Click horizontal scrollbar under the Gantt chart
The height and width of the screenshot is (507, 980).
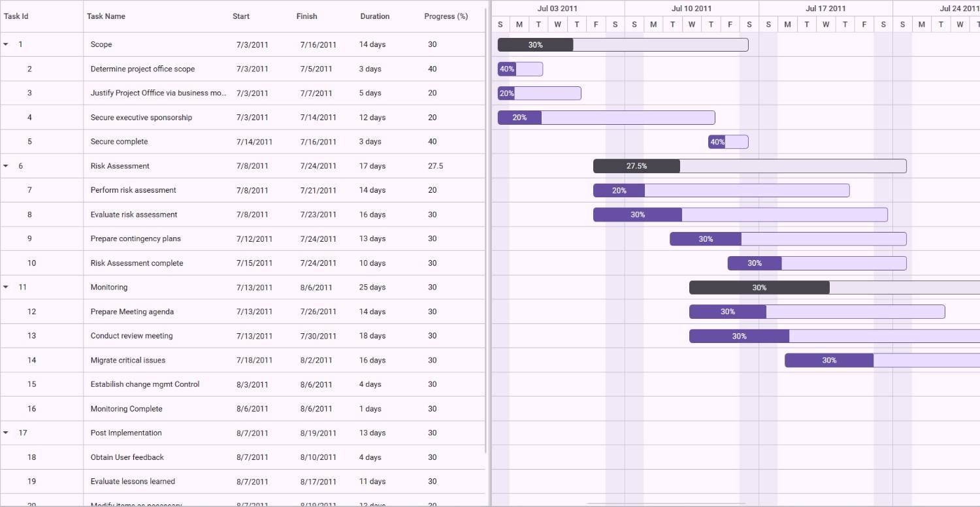(x=666, y=504)
